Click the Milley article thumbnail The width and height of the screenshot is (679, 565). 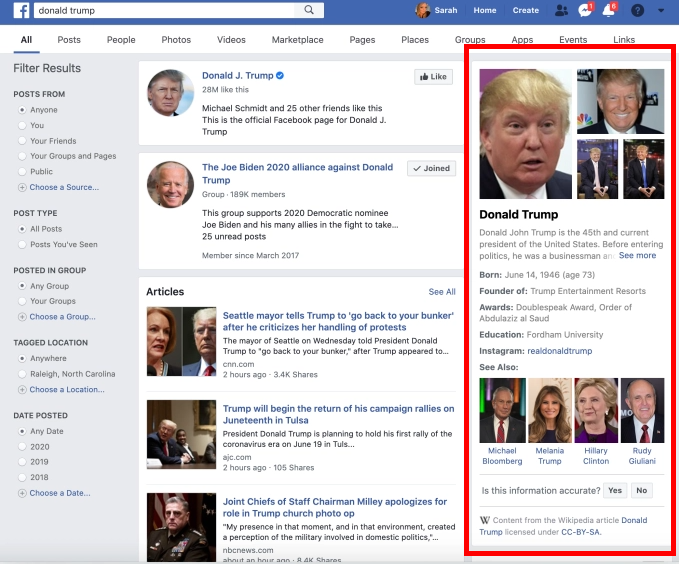181,527
